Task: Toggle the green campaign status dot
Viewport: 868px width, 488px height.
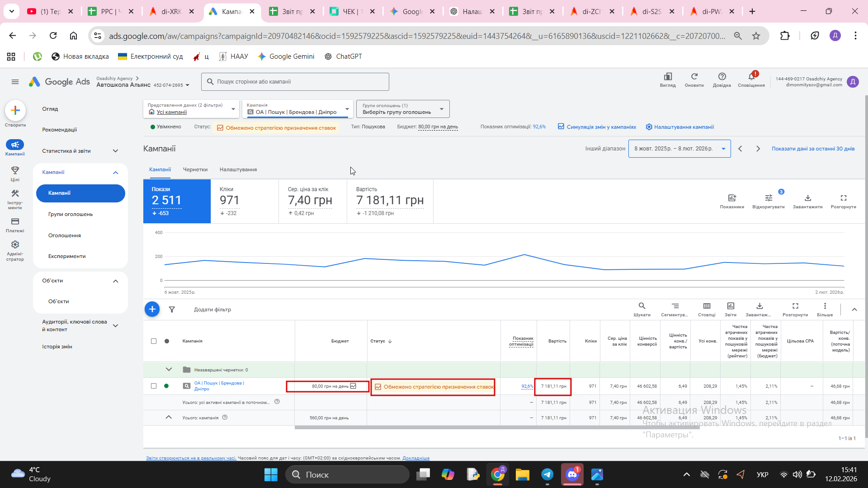Action: tap(166, 386)
